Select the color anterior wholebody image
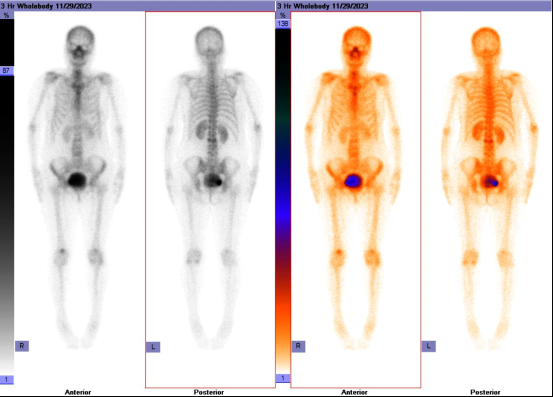The image size is (554, 397). (x=355, y=200)
